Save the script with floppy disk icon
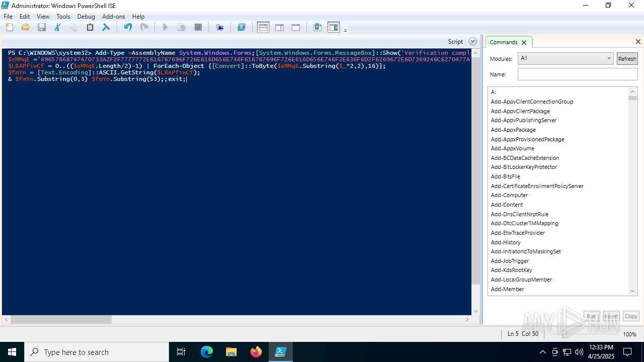644x362 pixels. point(42,28)
